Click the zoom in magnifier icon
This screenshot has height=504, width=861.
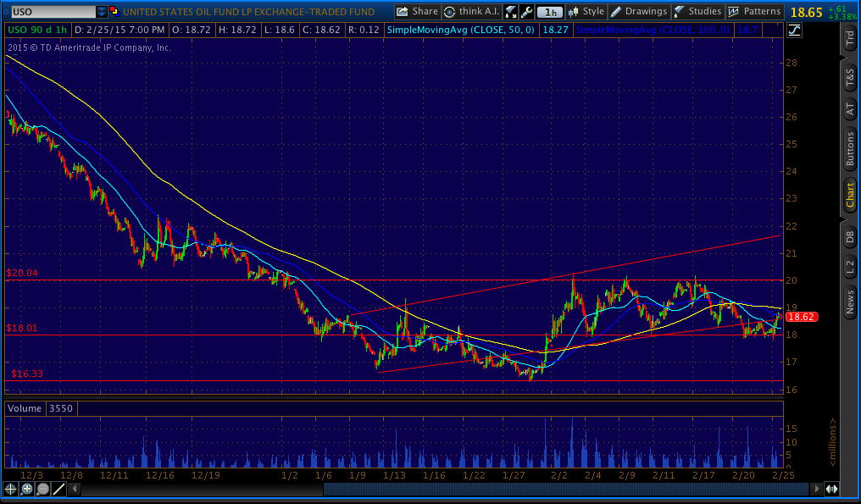coord(26,489)
